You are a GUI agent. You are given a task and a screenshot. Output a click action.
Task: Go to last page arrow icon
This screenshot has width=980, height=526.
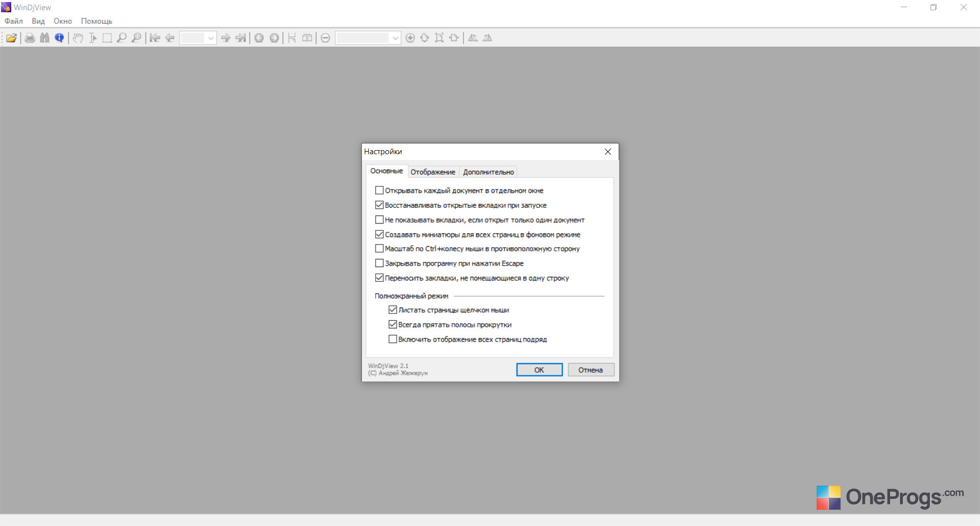pyautogui.click(x=240, y=38)
